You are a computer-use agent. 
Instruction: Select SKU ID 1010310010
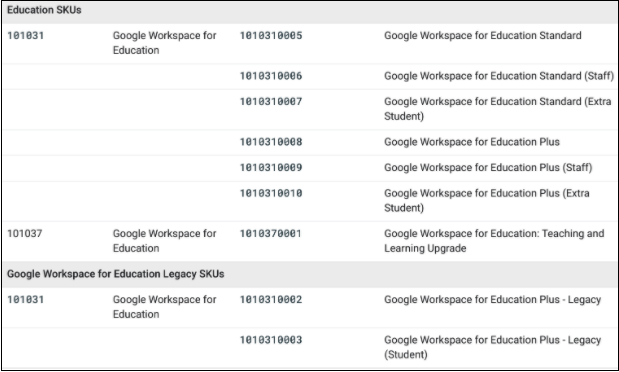[x=271, y=193]
